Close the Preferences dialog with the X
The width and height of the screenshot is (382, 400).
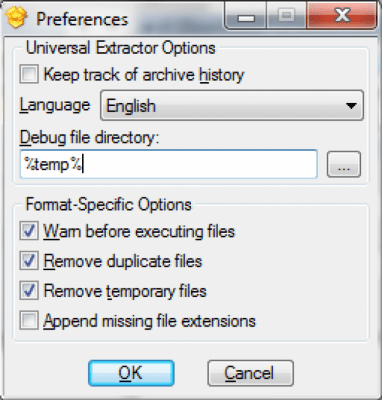(x=342, y=16)
